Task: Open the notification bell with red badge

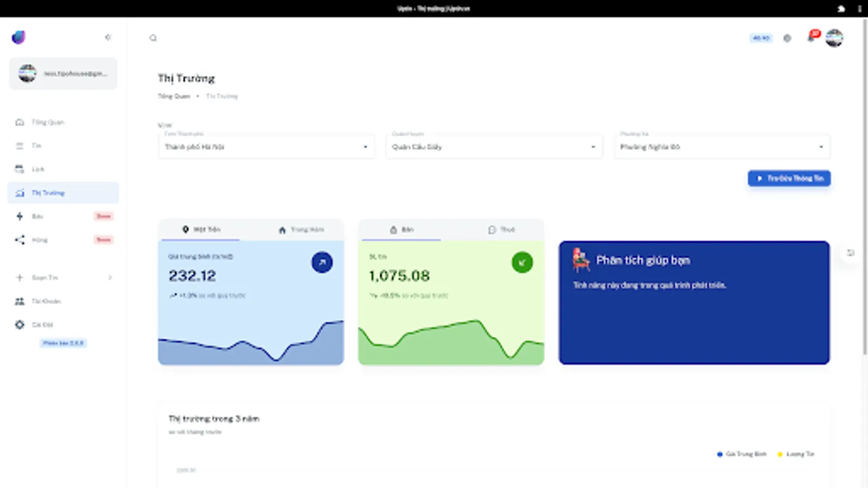Action: 812,37
